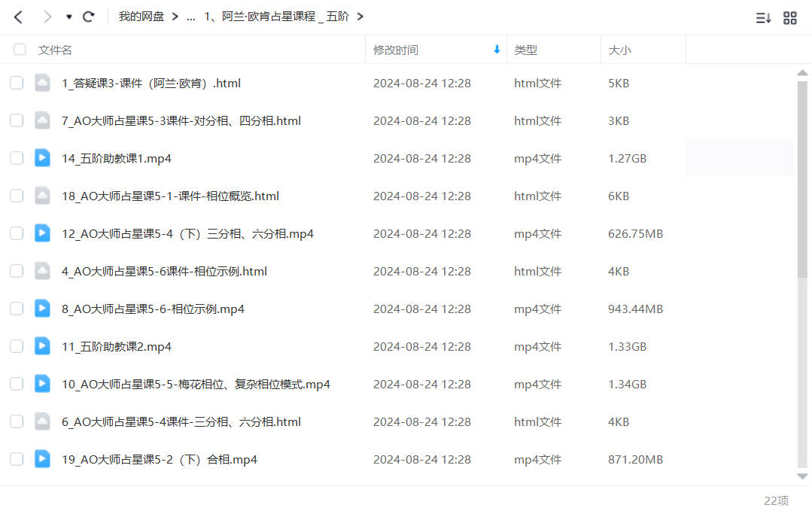Click video icon of 10_AO大师占星课5-5
812x511 pixels.
[42, 384]
